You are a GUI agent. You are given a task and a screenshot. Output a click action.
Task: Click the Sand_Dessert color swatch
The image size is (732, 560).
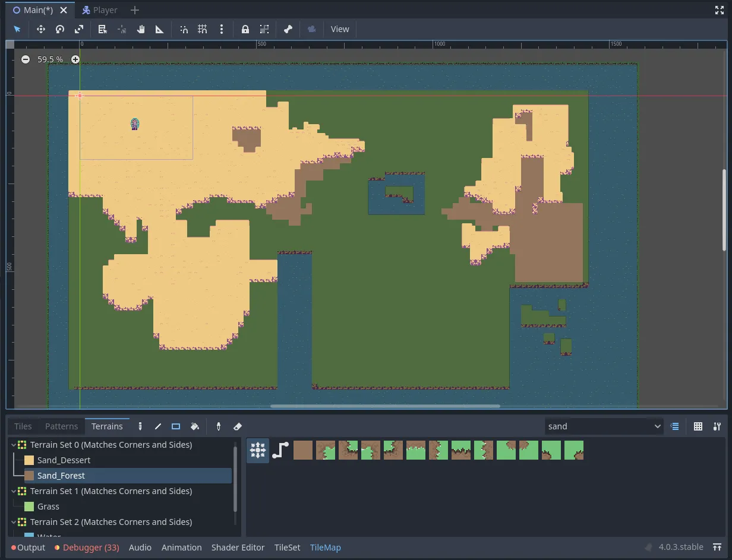click(29, 460)
